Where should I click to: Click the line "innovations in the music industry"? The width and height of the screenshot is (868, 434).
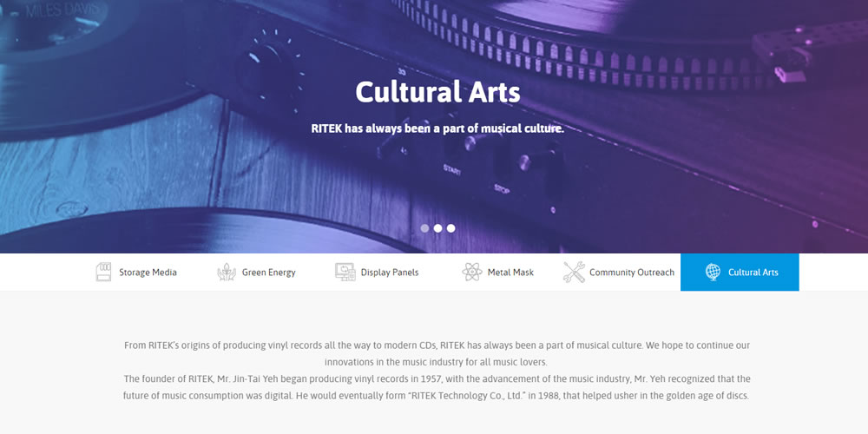point(436,363)
